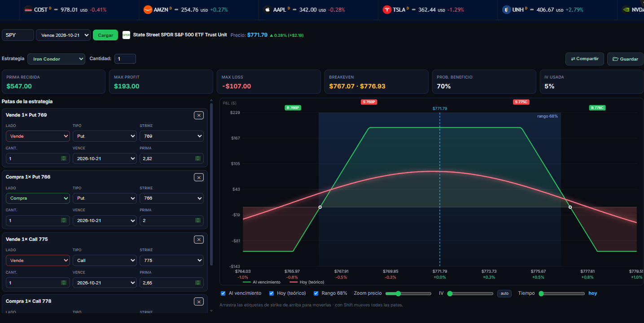644x323 pixels.
Task: Open Vence dropdown for Put 766 leg
Action: pyautogui.click(x=105, y=220)
